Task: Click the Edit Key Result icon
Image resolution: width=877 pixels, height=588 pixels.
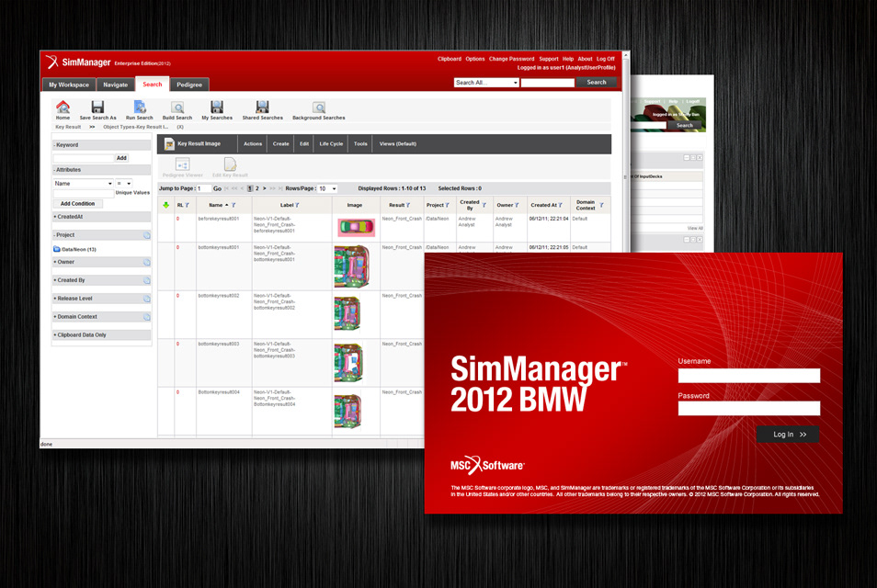Action: 230,164
